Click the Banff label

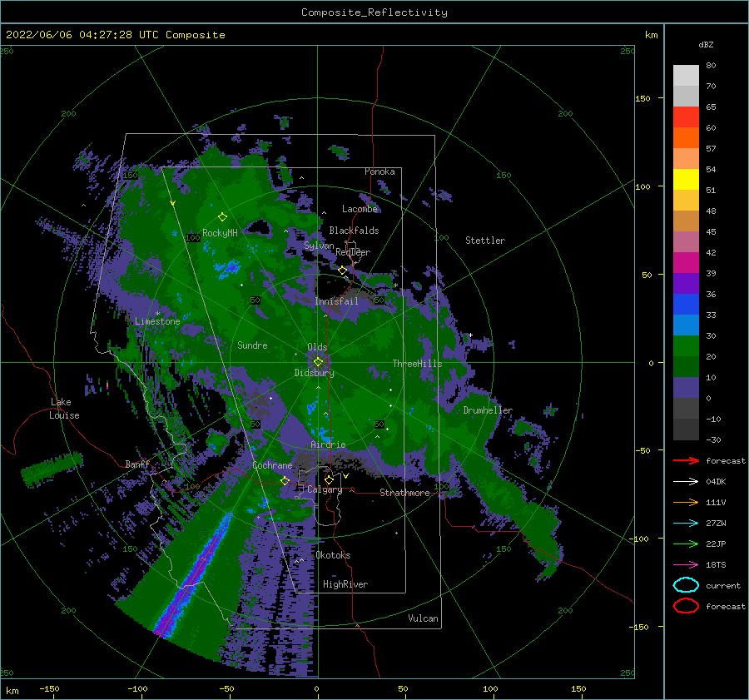tap(137, 464)
